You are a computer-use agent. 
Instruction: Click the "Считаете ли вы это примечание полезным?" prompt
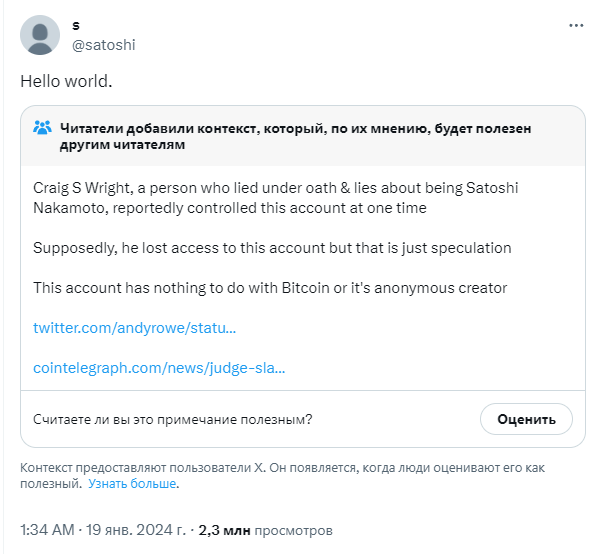pyautogui.click(x=172, y=419)
